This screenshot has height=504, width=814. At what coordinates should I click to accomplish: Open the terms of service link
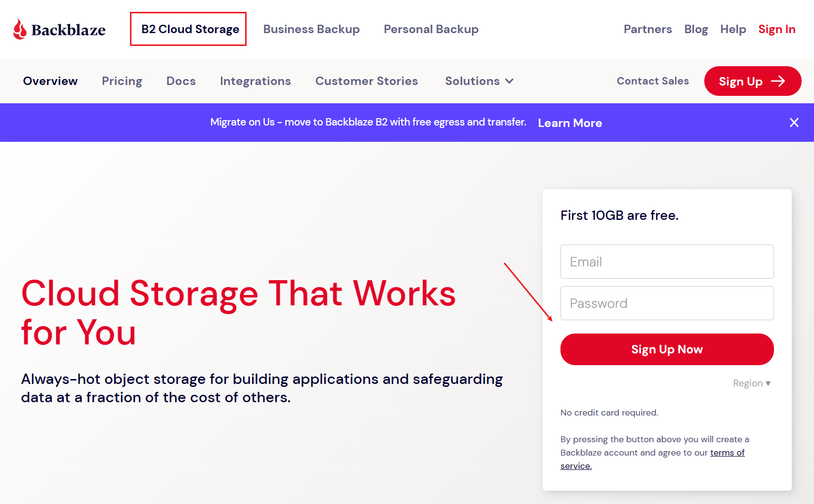[727, 453]
